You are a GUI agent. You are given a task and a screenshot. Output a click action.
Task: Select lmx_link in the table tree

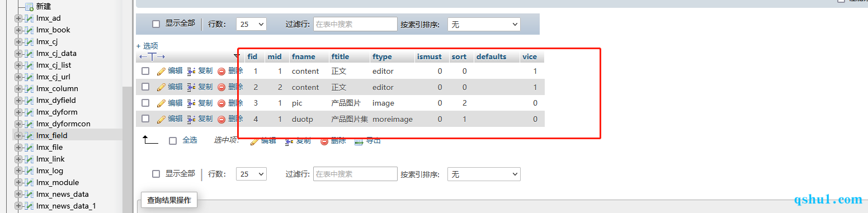point(50,159)
